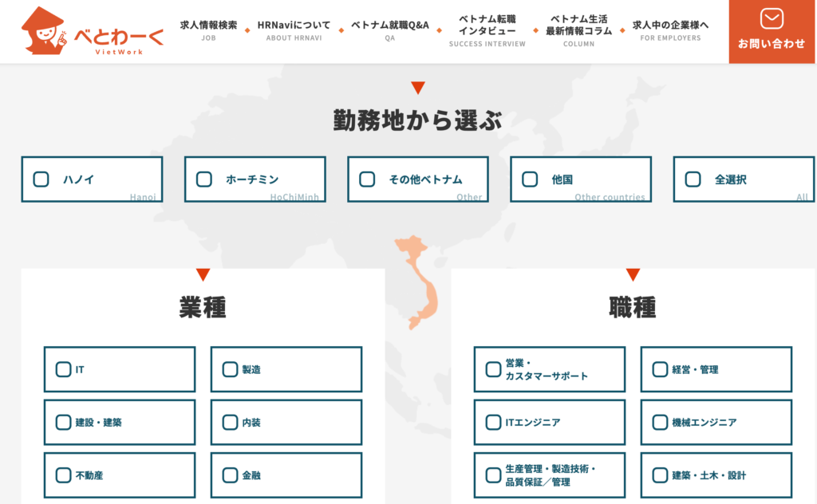Open ベトナム生活最新情報コラム menu item
Viewport: 817px width, 504px height.
point(579,31)
